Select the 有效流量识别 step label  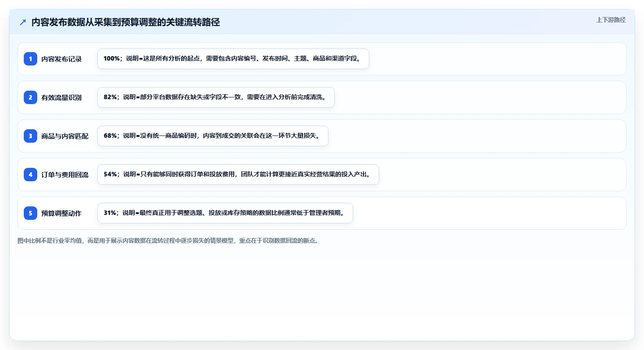[61, 97]
